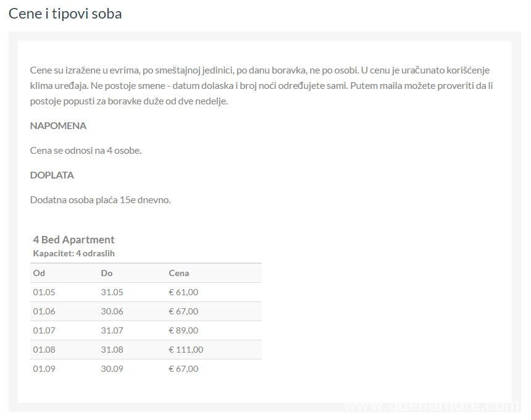Click the 'Cena' column header
This screenshot has height=420, width=531.
[179, 273]
